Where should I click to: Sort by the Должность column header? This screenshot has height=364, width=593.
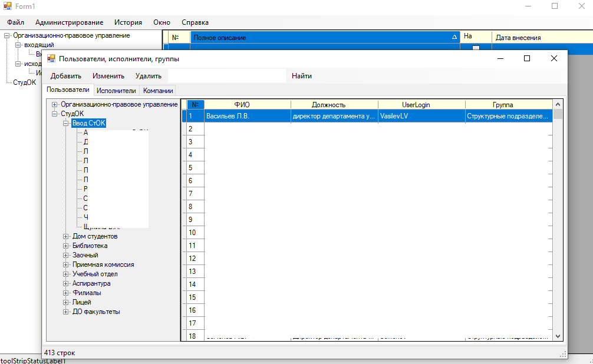point(334,105)
